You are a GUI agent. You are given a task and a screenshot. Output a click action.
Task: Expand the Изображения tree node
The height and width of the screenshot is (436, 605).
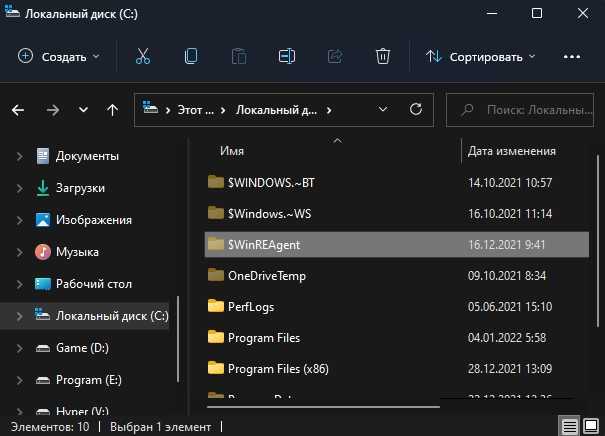click(x=19, y=220)
